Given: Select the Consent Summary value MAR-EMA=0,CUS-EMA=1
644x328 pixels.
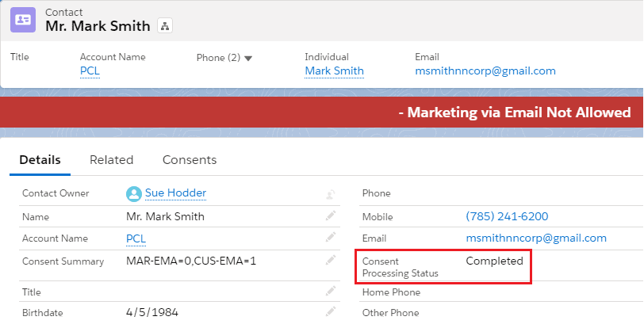Looking at the screenshot, I should coord(191,261).
